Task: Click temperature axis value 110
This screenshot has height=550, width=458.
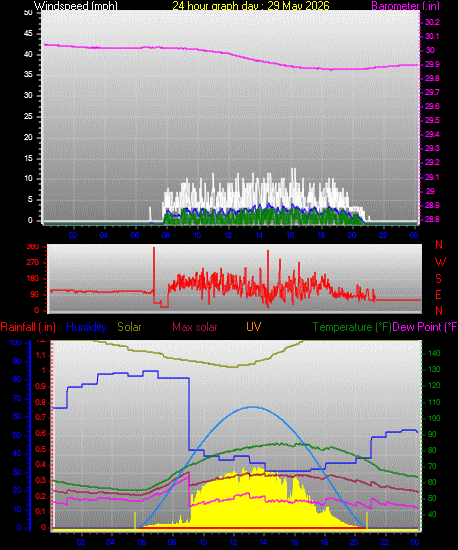Action: (434, 402)
